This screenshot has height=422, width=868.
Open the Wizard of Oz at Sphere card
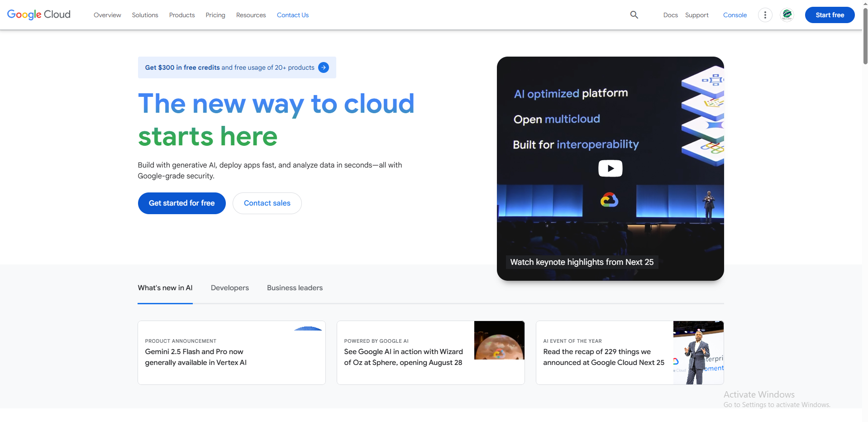(x=430, y=353)
